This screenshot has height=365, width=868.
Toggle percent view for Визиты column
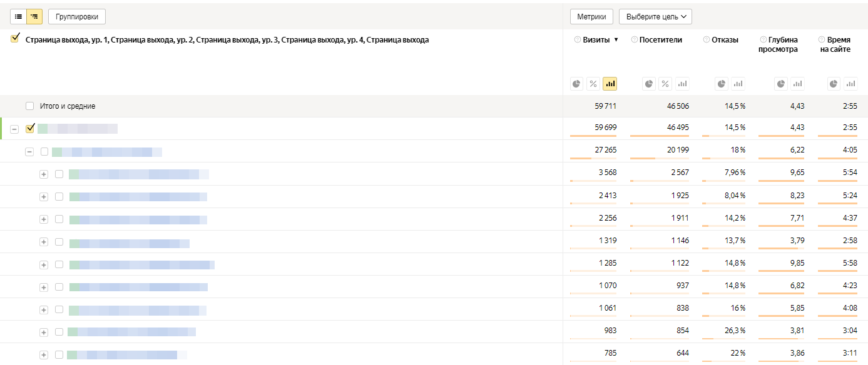[593, 84]
